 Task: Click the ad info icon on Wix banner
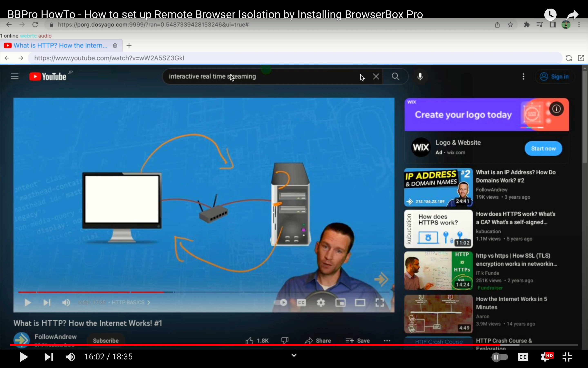coord(556,109)
